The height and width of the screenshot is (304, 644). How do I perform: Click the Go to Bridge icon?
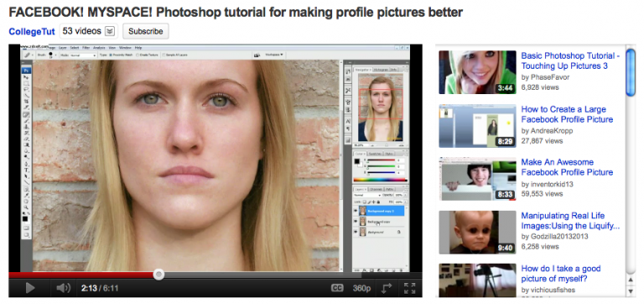257,55
